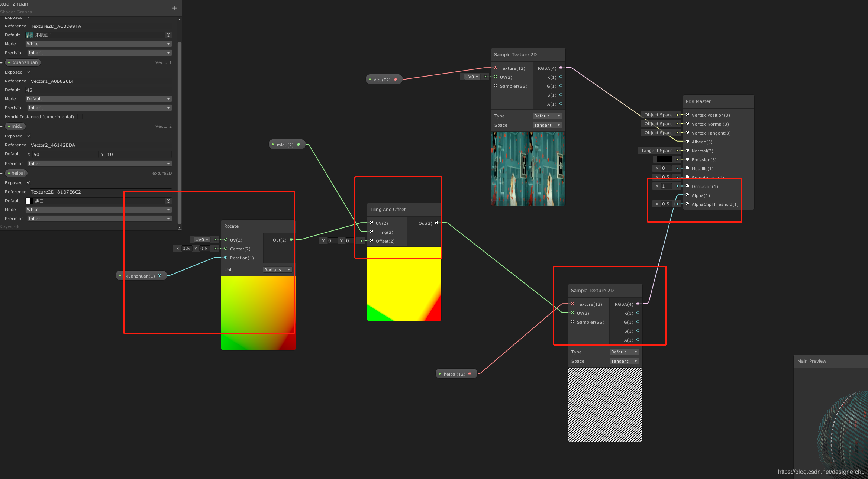The height and width of the screenshot is (479, 868).
Task: Select the midu property pill in blackboard
Action: click(x=16, y=126)
